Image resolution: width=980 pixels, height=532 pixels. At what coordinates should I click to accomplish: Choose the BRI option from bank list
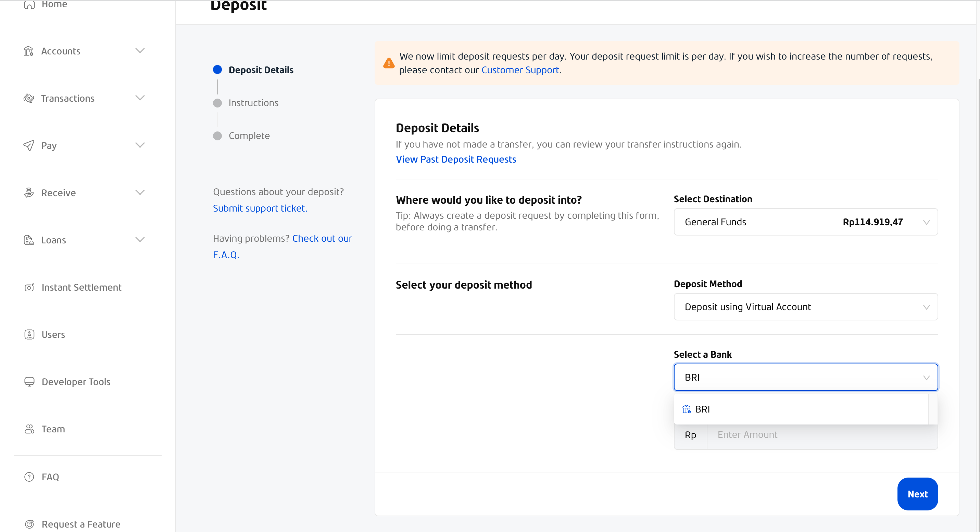(x=801, y=409)
